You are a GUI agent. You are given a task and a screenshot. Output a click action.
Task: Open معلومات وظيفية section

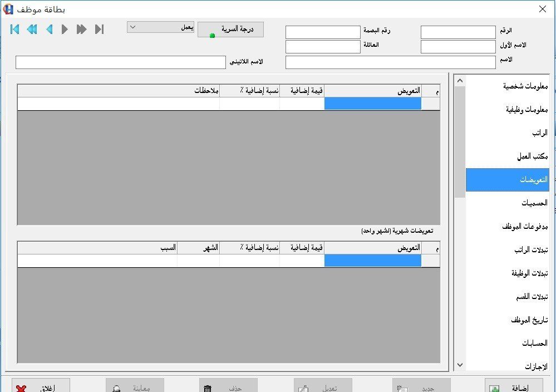click(x=508, y=110)
